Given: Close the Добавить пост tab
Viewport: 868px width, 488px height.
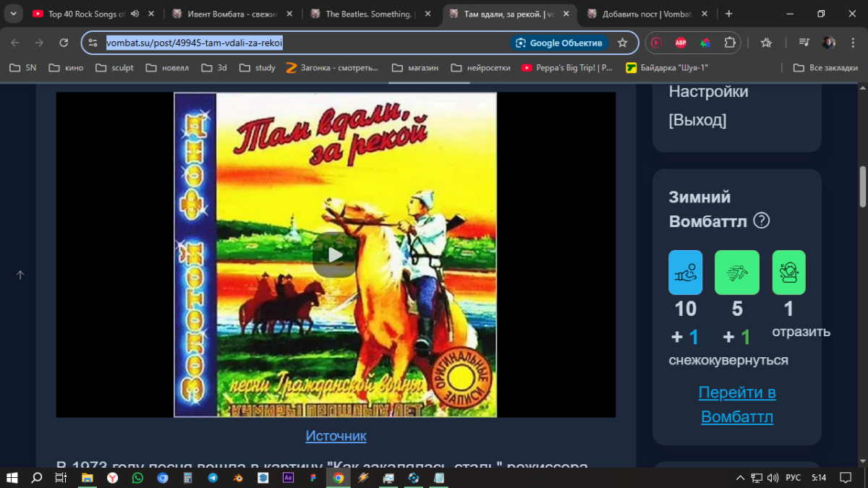Looking at the screenshot, I should click(x=706, y=14).
